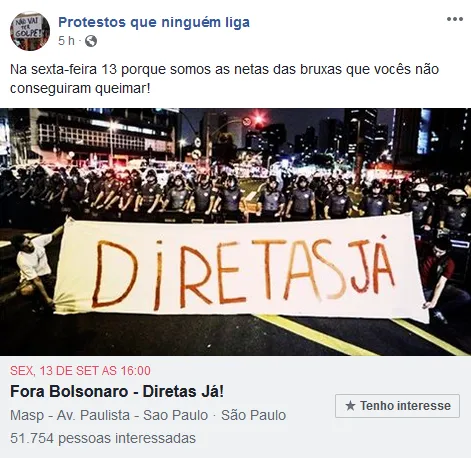Open the page's profile picture avatar

coord(30,31)
